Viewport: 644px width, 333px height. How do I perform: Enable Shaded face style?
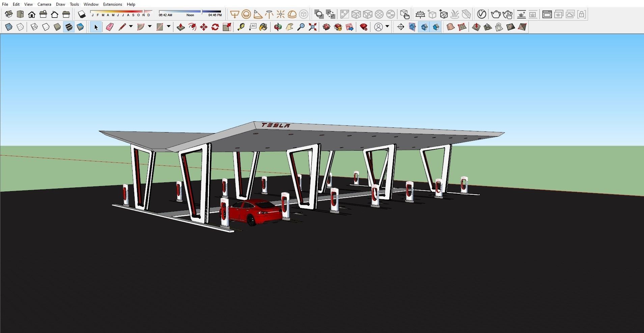(57, 27)
